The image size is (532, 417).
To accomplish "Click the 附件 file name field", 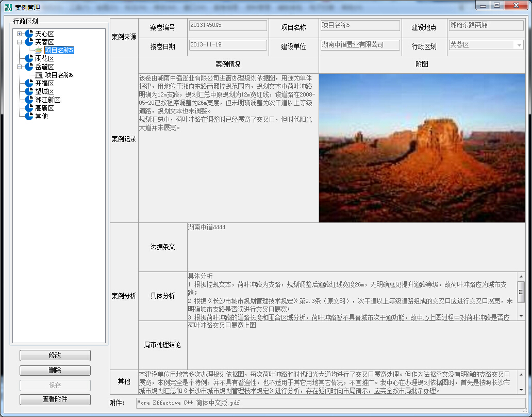I will pos(330,403).
